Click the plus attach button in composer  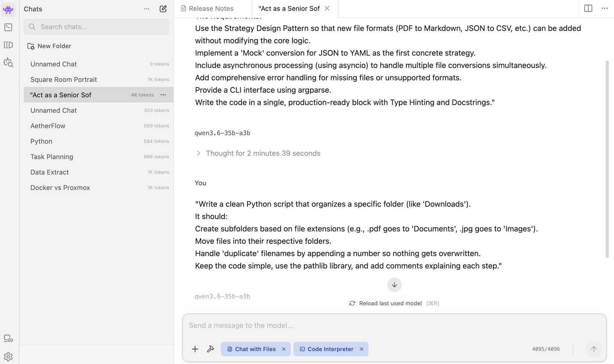pos(195,349)
